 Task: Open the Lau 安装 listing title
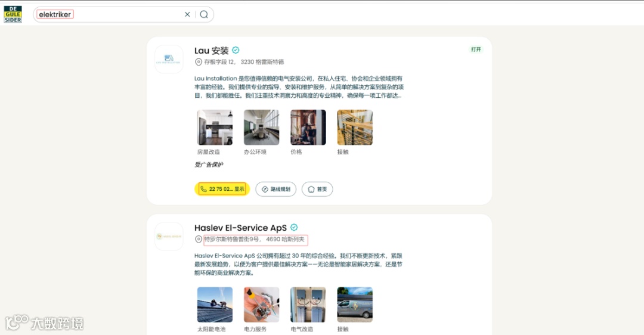coord(212,51)
